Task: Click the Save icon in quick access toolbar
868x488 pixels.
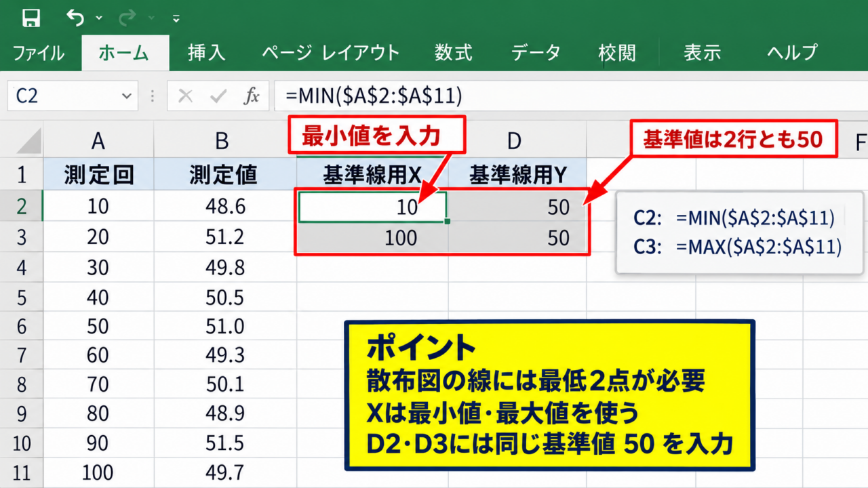Action: pos(31,18)
